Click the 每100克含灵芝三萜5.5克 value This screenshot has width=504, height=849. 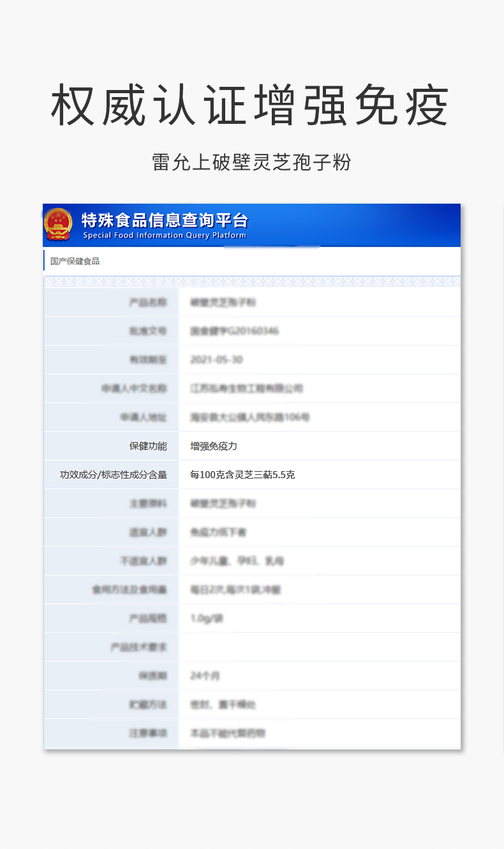tap(242, 475)
